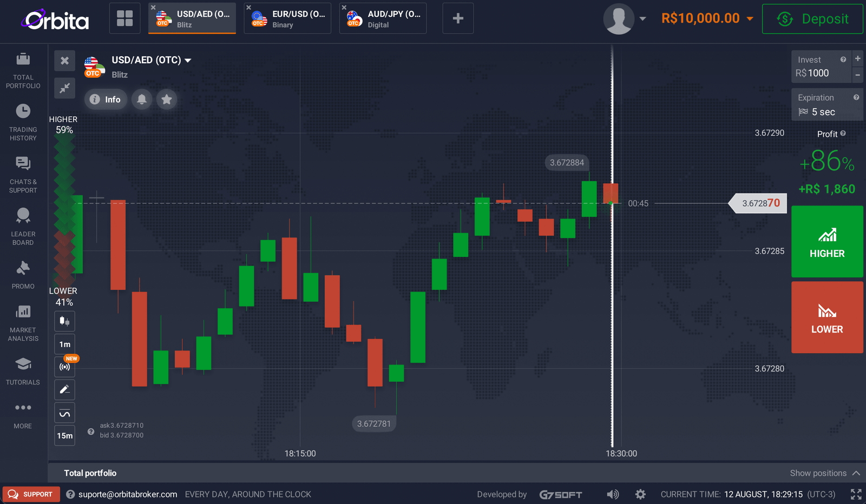Open the Total Portfolio sidebar icon
The height and width of the screenshot is (504, 866).
point(23,71)
